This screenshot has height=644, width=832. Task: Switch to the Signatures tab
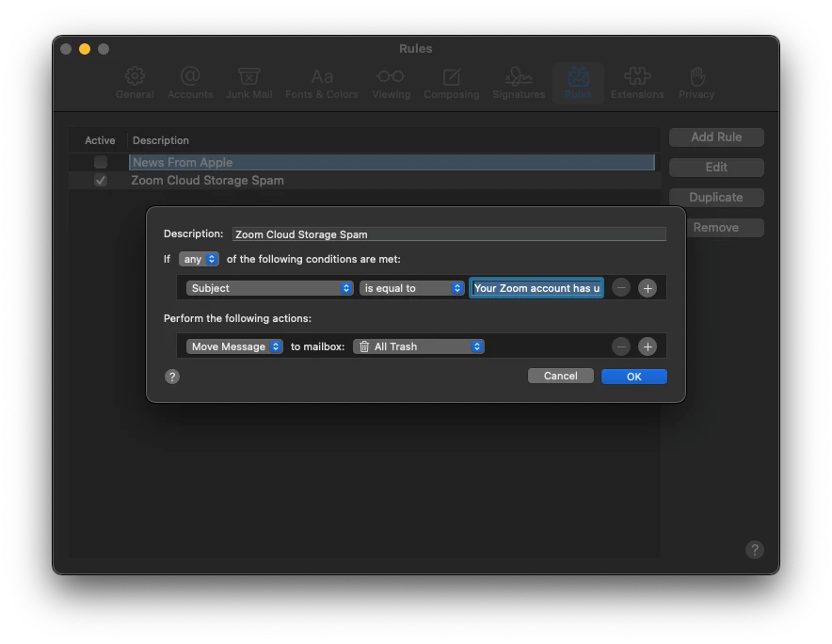pos(519,83)
